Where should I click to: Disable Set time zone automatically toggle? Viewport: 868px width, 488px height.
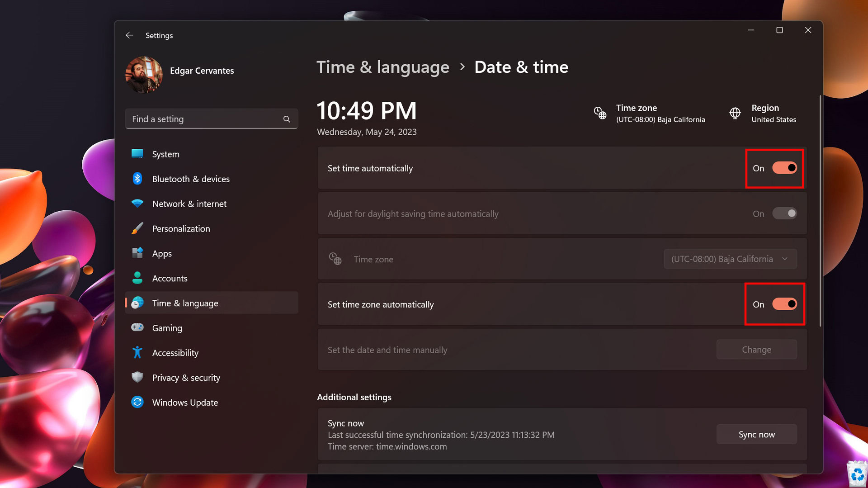coord(784,304)
